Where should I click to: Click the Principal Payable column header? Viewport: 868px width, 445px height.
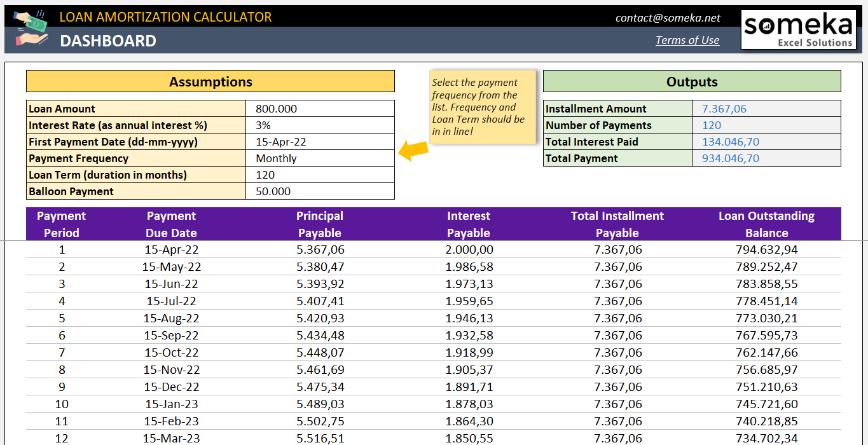click(x=320, y=224)
